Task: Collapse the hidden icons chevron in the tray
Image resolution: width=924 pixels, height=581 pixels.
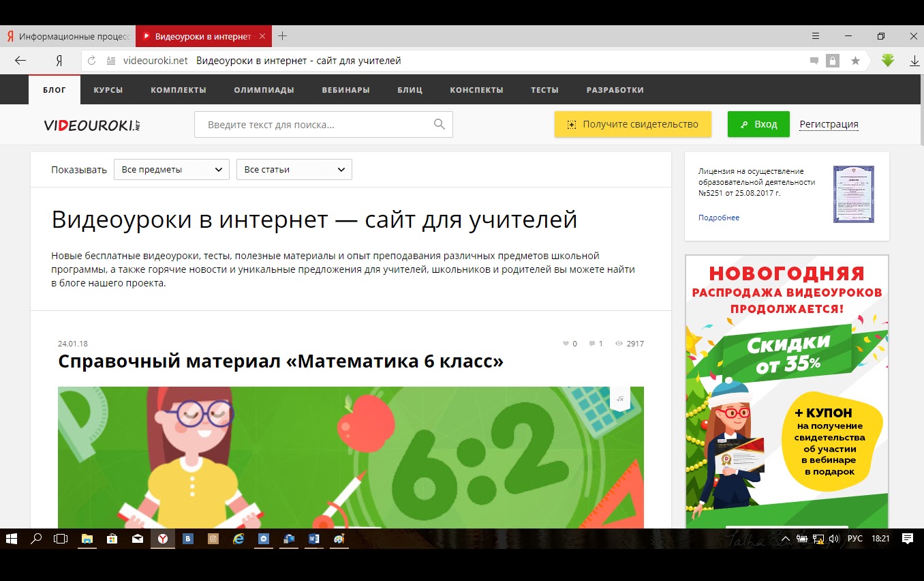Action: coord(787,539)
